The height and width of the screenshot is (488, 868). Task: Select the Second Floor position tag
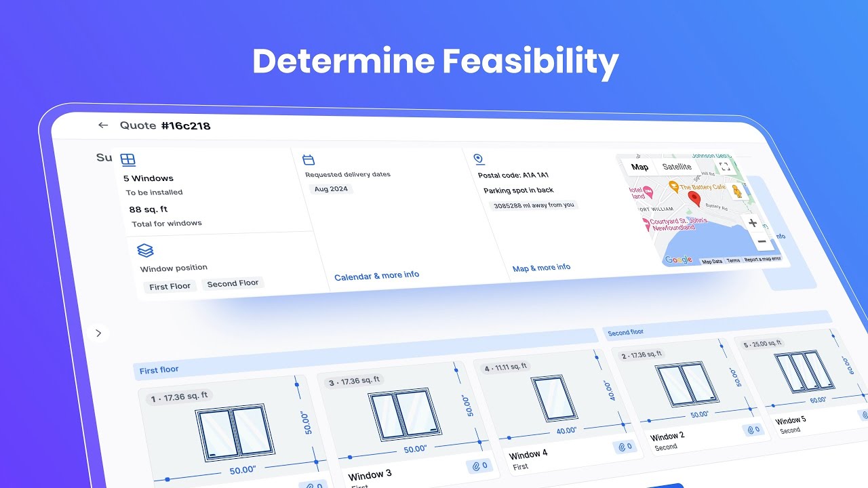(233, 283)
